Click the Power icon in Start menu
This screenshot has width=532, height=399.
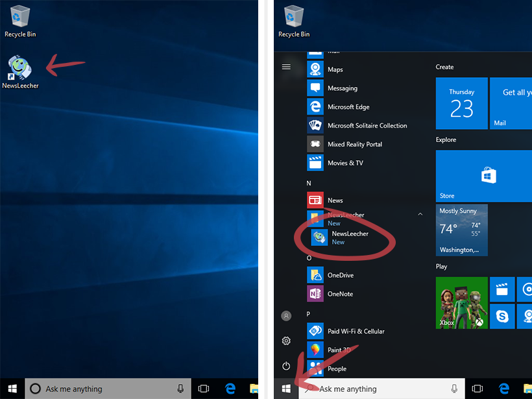coord(286,366)
